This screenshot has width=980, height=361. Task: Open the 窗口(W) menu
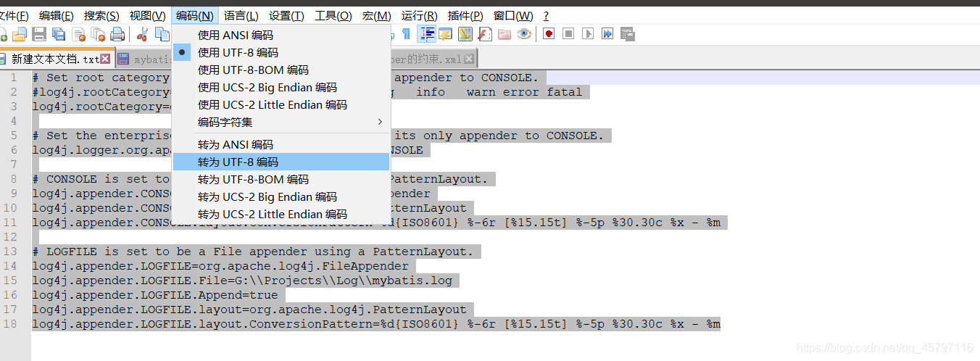pos(513,15)
